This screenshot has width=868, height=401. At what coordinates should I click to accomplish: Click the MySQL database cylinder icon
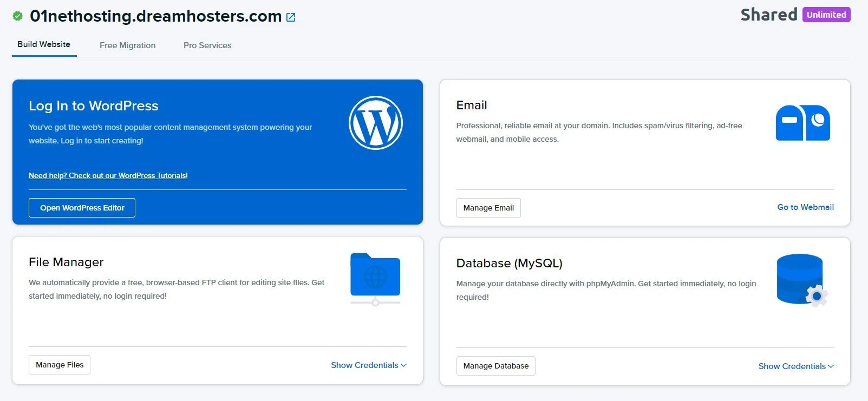click(801, 280)
